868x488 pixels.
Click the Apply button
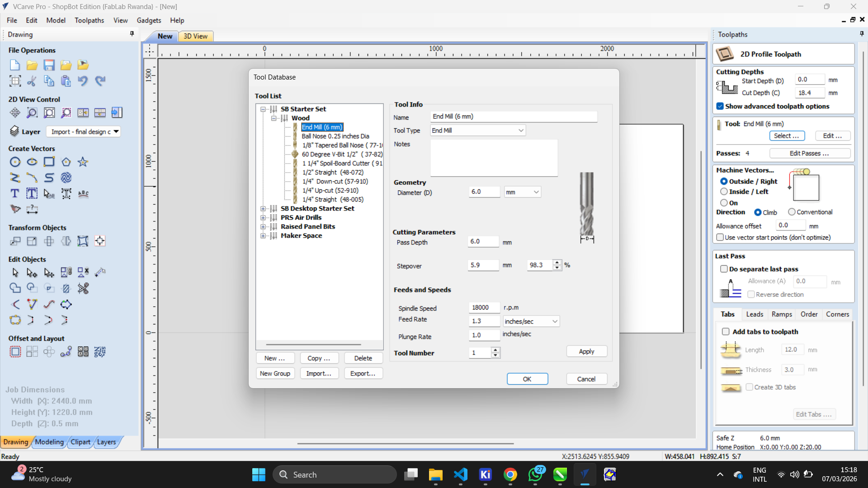586,352
